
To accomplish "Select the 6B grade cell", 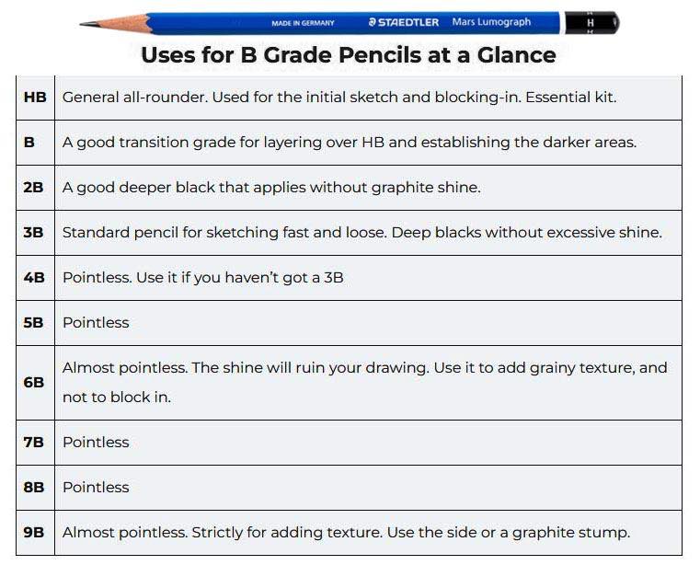I will point(35,383).
